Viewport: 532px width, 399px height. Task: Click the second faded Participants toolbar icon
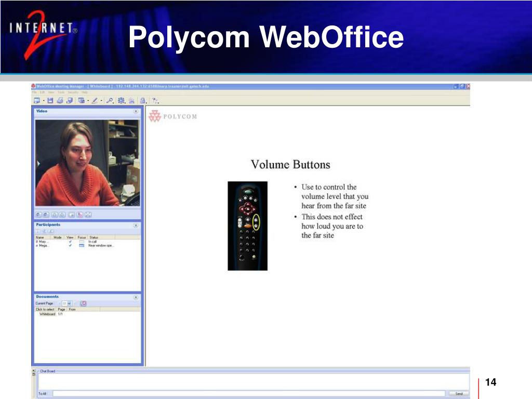pyautogui.click(x=45, y=231)
